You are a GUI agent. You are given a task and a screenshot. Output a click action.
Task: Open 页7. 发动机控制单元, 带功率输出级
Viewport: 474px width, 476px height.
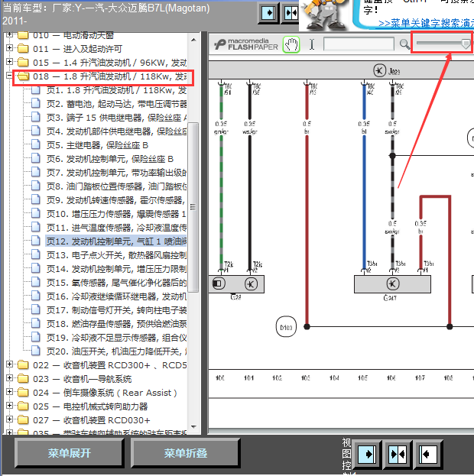pos(116,173)
